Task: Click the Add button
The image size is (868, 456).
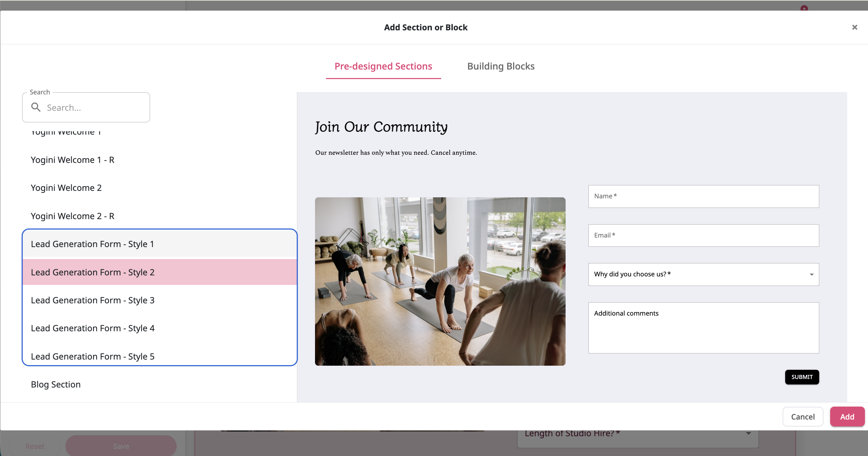Action: click(x=847, y=416)
